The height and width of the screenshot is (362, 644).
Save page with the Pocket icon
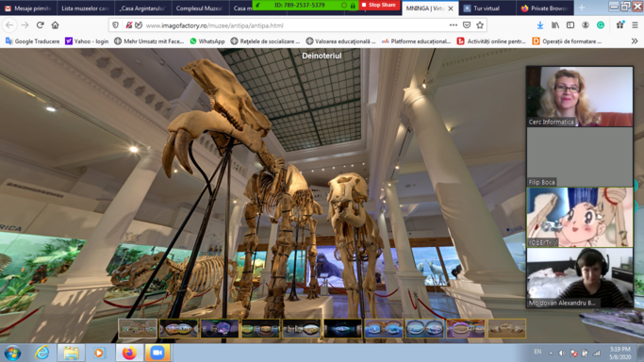(x=467, y=25)
